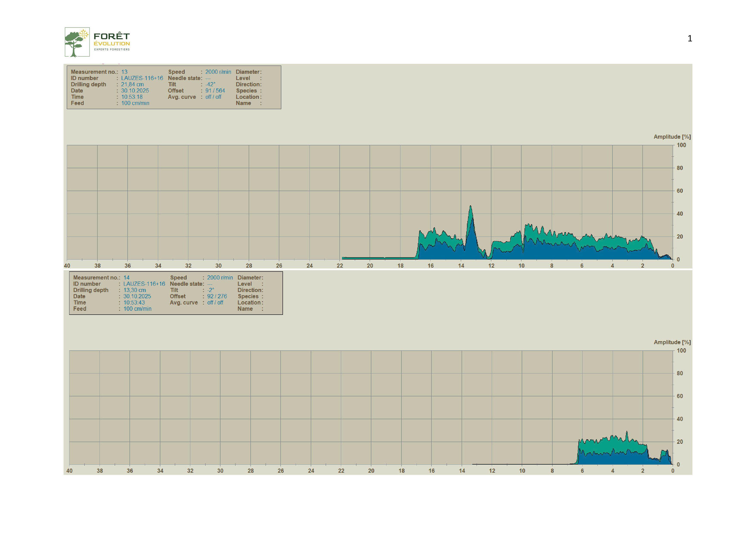The width and height of the screenshot is (756, 535).
Task: Click the 100 amplitude tick on top chart
Action: click(681, 145)
